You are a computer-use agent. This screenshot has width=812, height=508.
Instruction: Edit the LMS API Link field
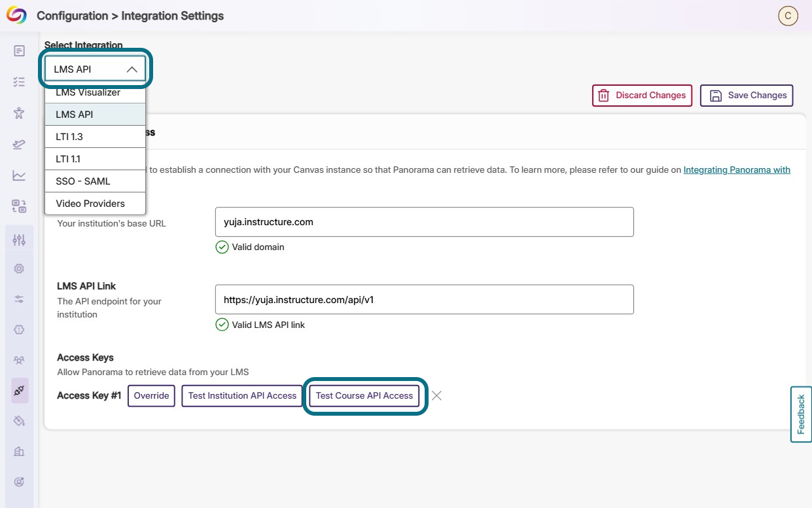[x=424, y=299]
